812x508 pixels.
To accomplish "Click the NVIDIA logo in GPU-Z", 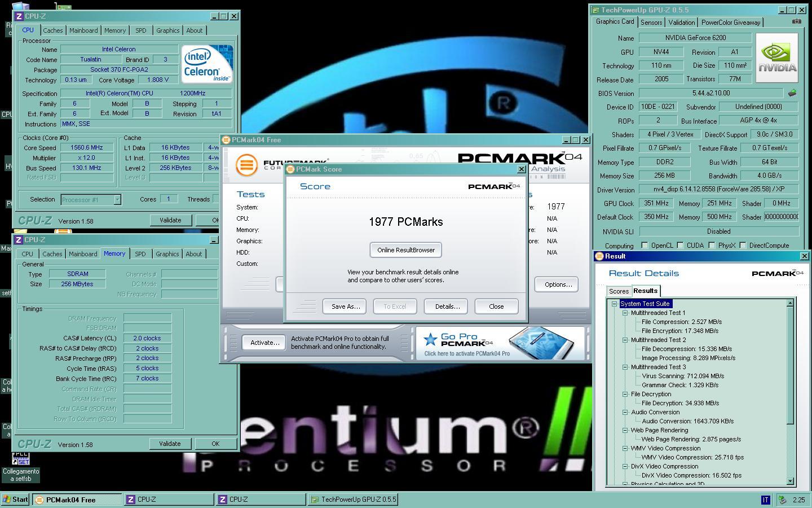I will pyautogui.click(x=777, y=58).
